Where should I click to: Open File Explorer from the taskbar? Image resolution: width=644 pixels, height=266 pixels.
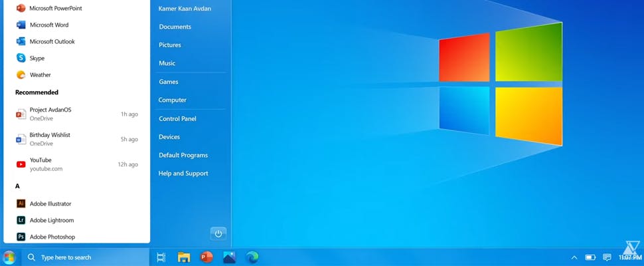[184, 257]
